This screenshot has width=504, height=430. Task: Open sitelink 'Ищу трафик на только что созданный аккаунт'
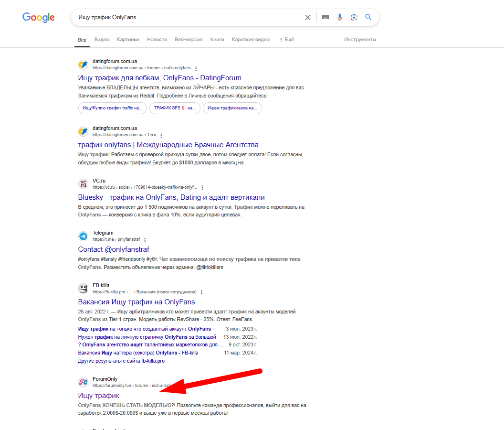(x=144, y=329)
